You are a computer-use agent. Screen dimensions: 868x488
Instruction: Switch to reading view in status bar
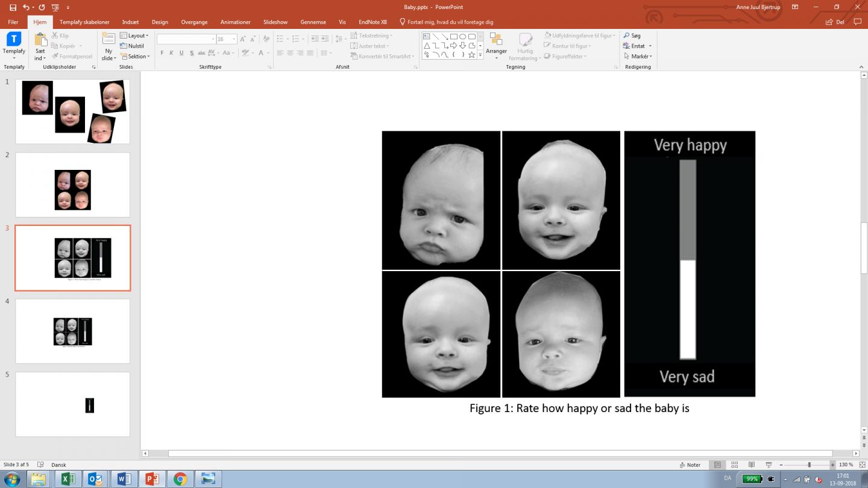click(751, 465)
